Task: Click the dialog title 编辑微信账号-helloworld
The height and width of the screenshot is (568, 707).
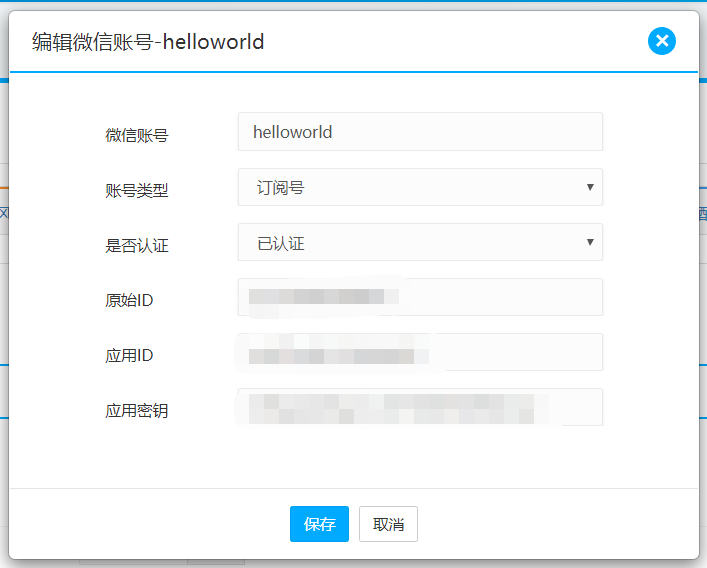Action: point(148,42)
